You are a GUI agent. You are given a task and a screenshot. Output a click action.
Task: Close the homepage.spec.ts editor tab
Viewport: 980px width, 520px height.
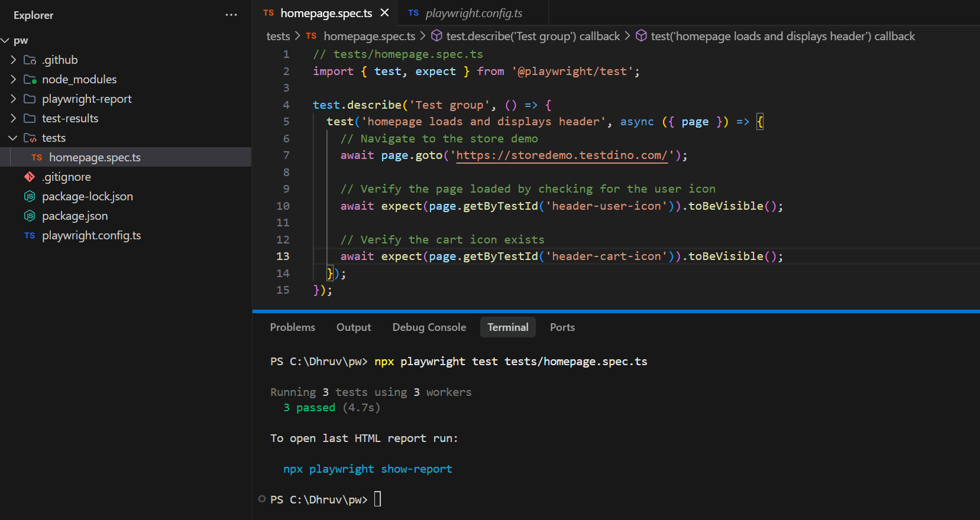click(384, 12)
